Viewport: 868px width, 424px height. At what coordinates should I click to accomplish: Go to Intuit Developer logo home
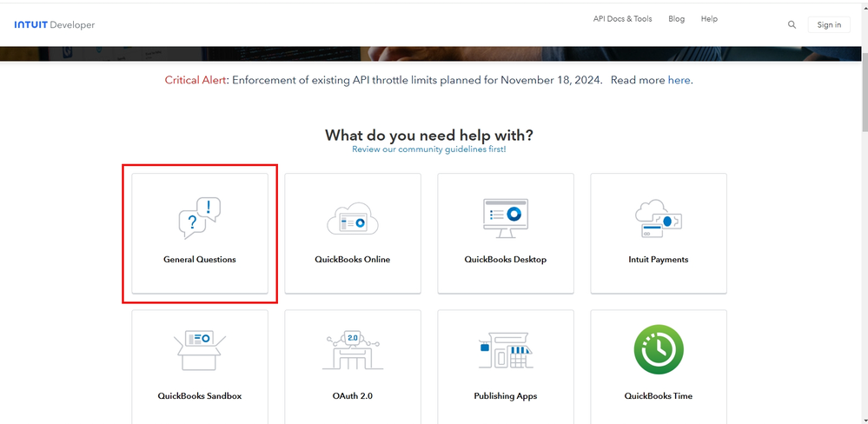tap(54, 25)
